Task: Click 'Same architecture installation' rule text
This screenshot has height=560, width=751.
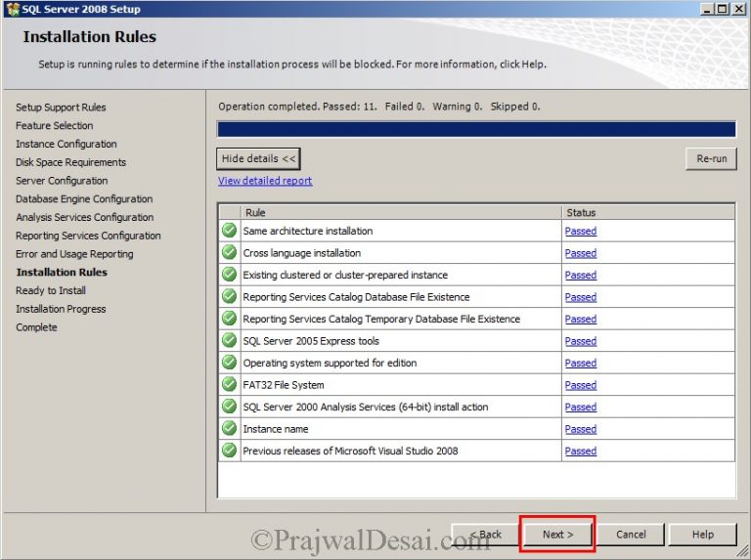Action: pyautogui.click(x=307, y=232)
